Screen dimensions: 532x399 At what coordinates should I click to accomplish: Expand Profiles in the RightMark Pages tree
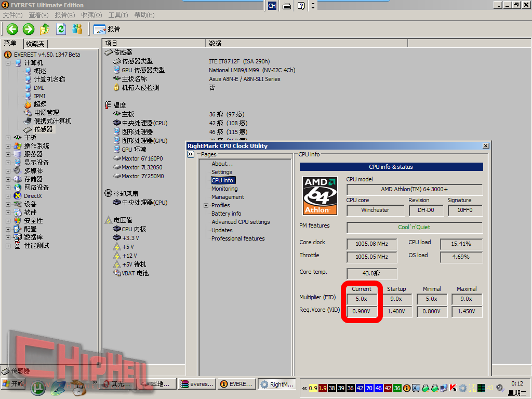tap(206, 206)
